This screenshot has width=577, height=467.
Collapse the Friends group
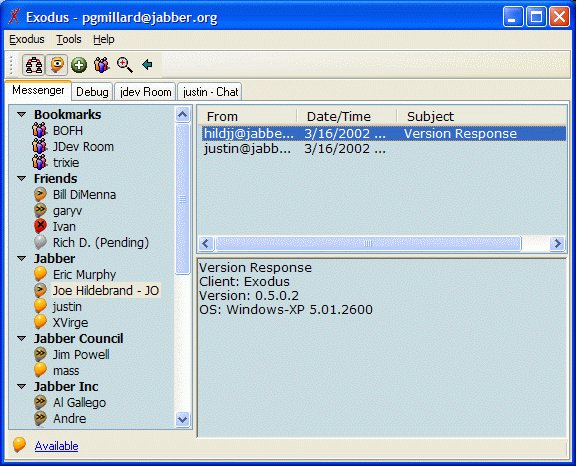point(22,178)
